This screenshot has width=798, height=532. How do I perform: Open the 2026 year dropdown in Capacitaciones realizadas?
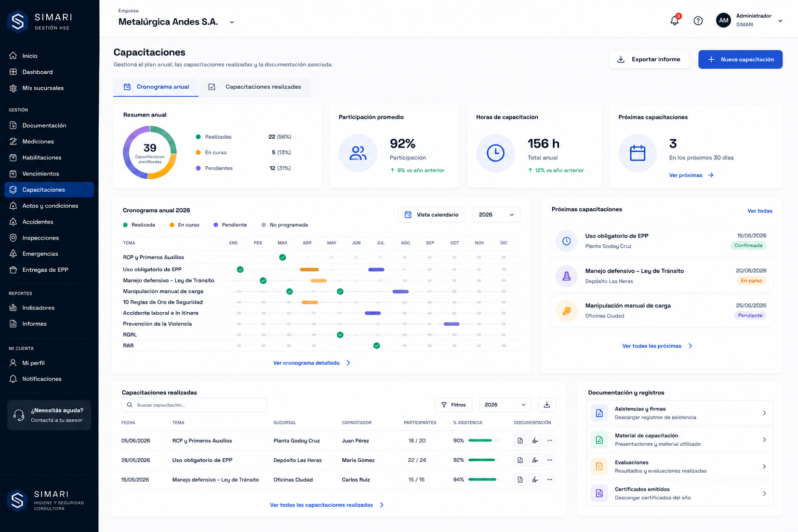click(x=505, y=405)
